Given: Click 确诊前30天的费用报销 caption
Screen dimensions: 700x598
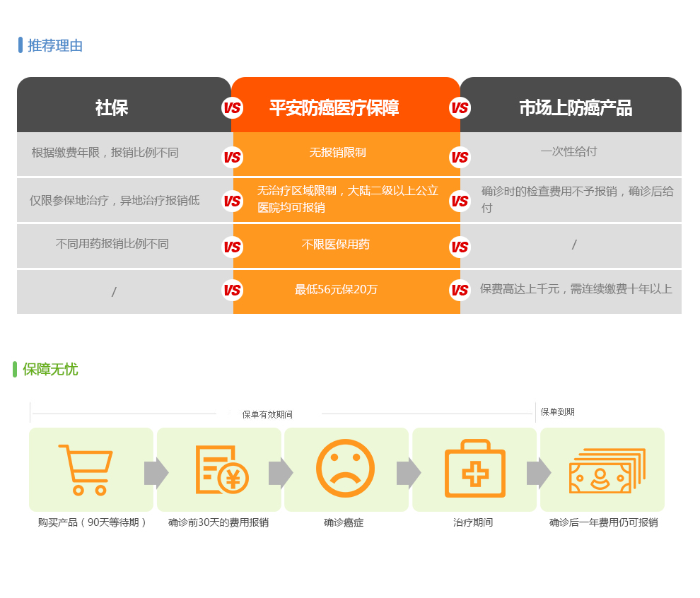Looking at the screenshot, I should tap(218, 522).
